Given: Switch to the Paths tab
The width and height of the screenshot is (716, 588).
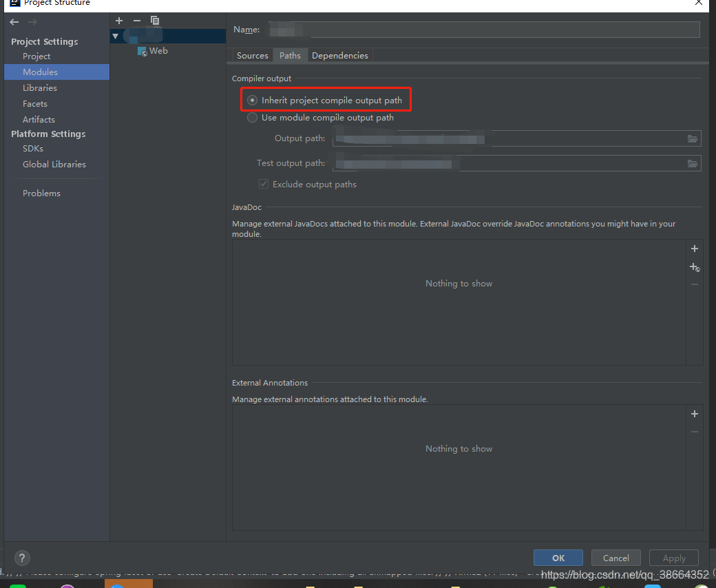Looking at the screenshot, I should pos(290,56).
